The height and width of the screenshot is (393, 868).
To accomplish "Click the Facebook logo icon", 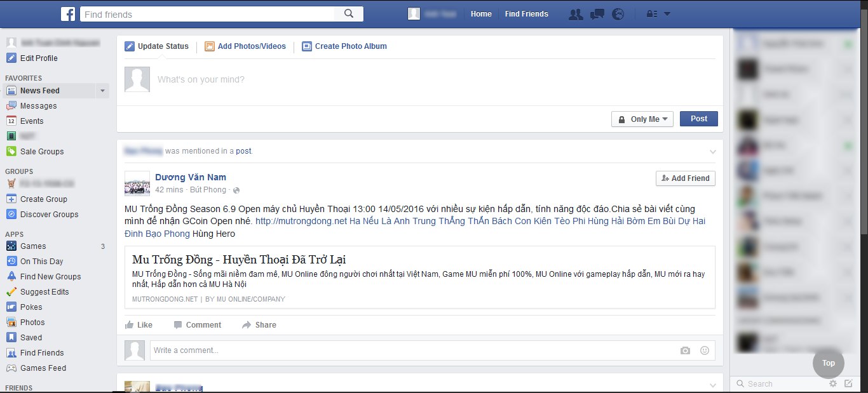I will coord(68,13).
